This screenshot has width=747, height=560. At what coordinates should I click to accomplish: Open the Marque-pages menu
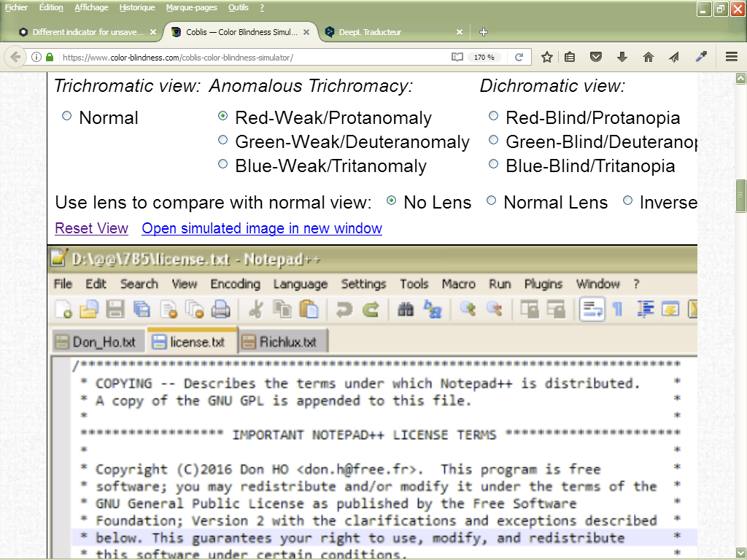[x=192, y=7]
